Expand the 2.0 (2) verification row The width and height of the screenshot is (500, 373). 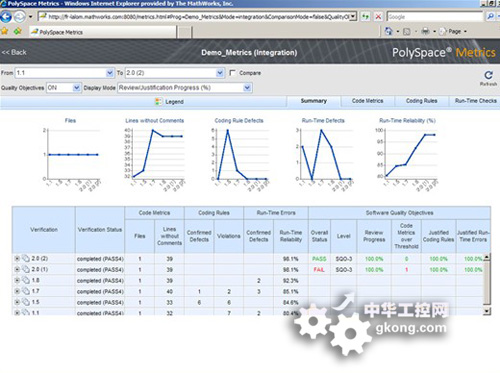coord(17,258)
